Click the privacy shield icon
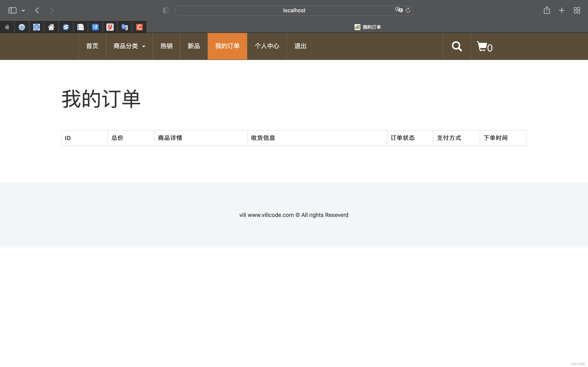Viewport: 588px width, 367px height. 165,10
